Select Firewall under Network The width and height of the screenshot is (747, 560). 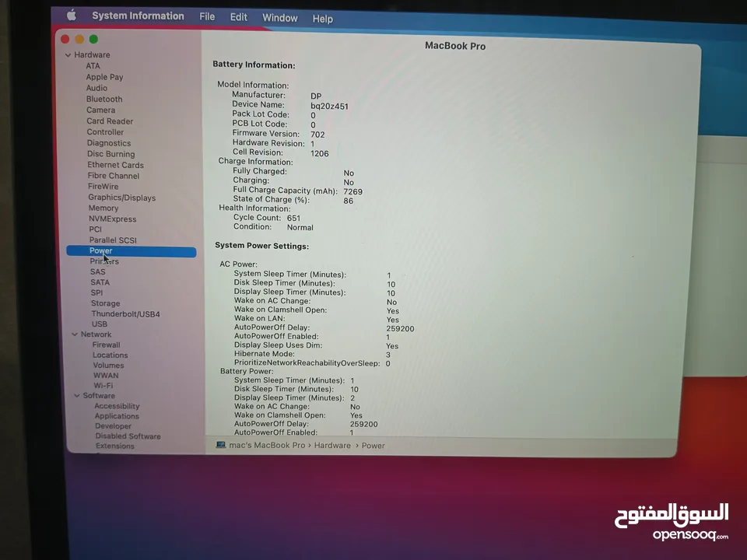click(107, 345)
